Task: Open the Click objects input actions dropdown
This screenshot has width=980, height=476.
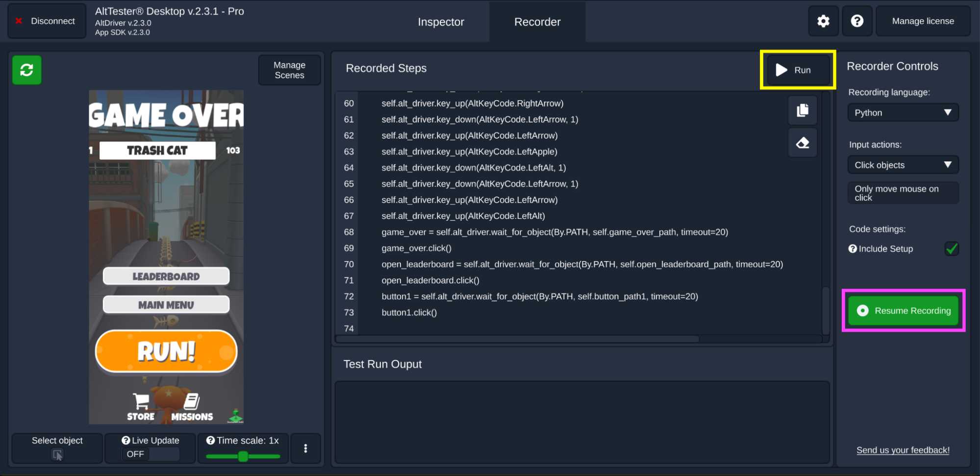Action: coord(903,165)
